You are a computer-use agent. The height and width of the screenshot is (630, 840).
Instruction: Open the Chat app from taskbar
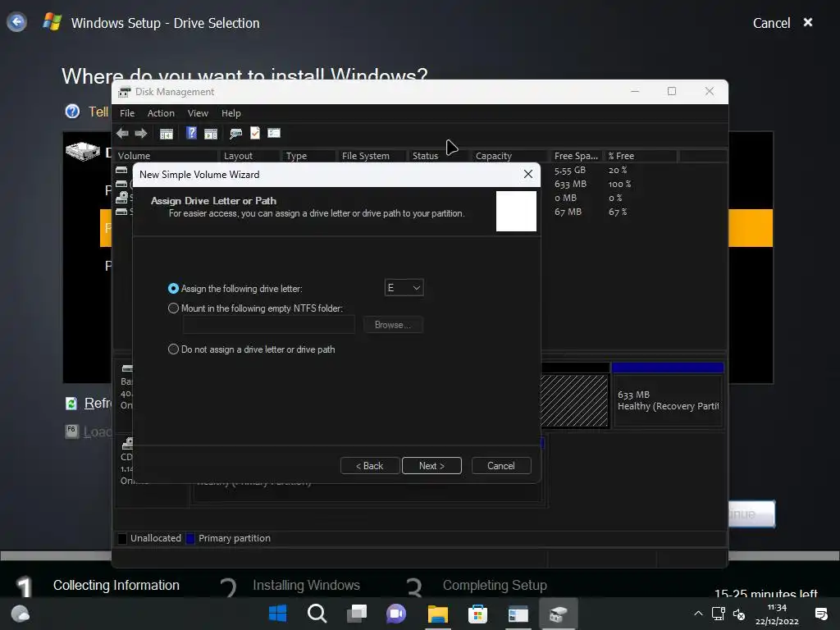[396, 614]
